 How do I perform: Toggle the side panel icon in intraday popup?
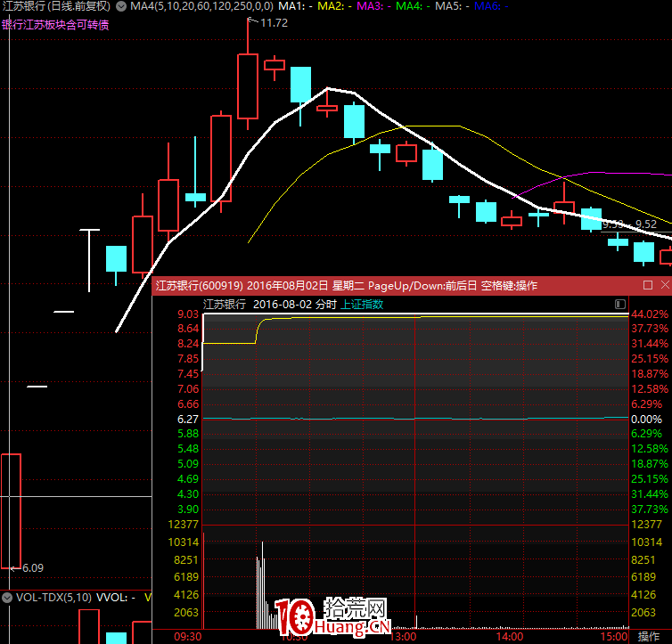620,304
